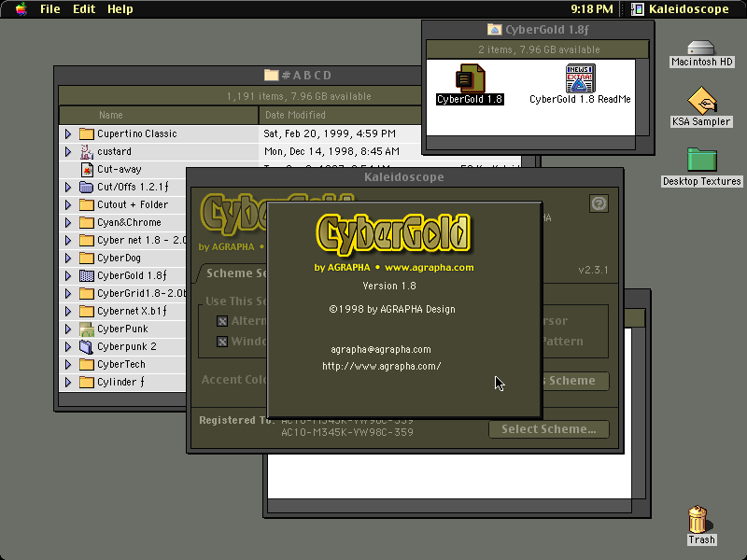Toggle the Altern... checkbox in Kaleidoscope

222,321
